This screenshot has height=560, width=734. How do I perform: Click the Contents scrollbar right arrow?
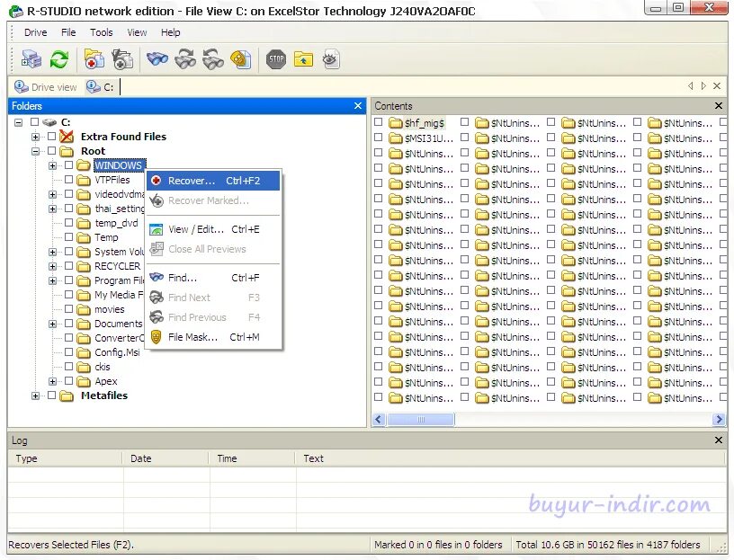(719, 420)
